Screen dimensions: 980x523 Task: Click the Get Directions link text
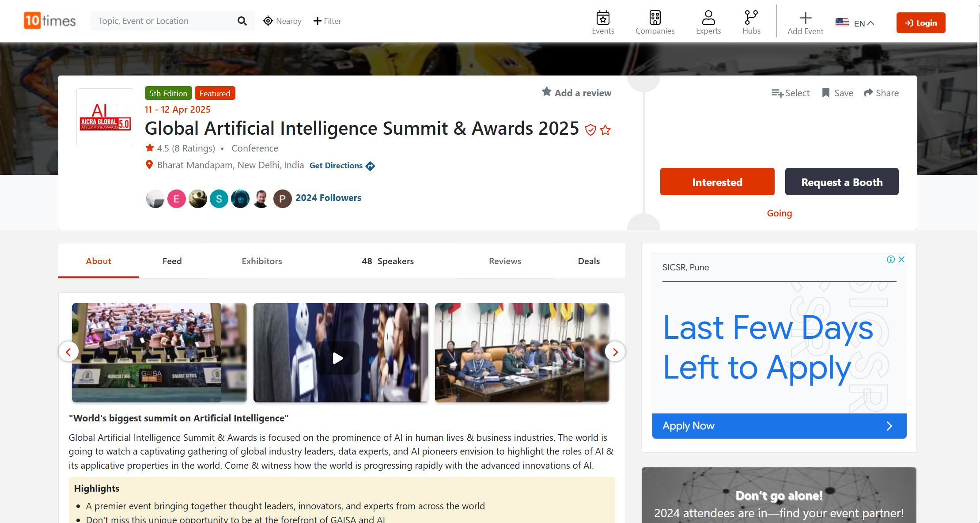(336, 166)
